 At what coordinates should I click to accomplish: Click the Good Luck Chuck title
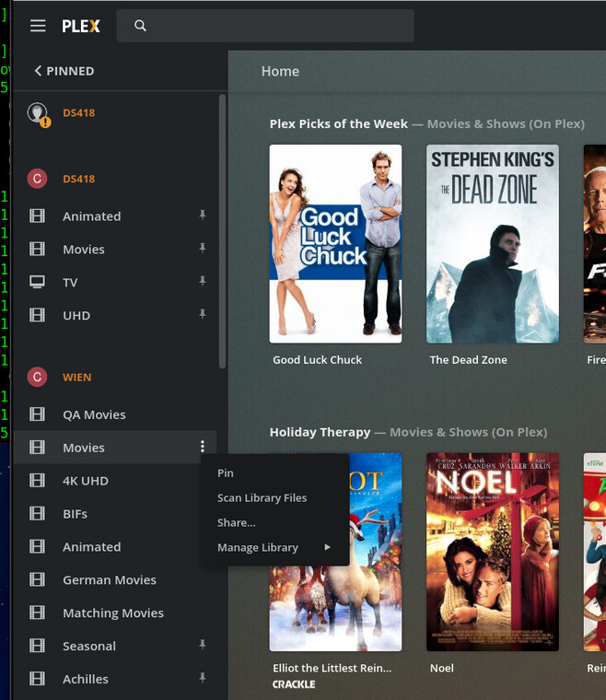pyautogui.click(x=318, y=360)
